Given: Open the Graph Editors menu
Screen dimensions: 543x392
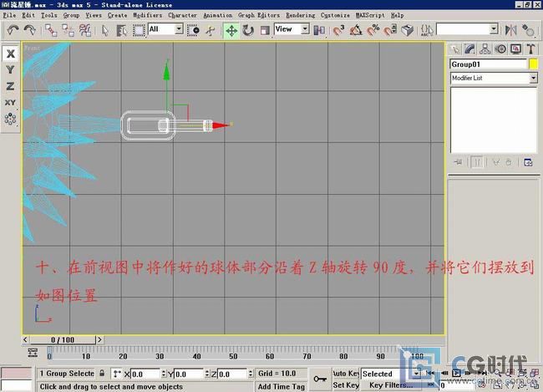Looking at the screenshot, I should tap(259, 15).
